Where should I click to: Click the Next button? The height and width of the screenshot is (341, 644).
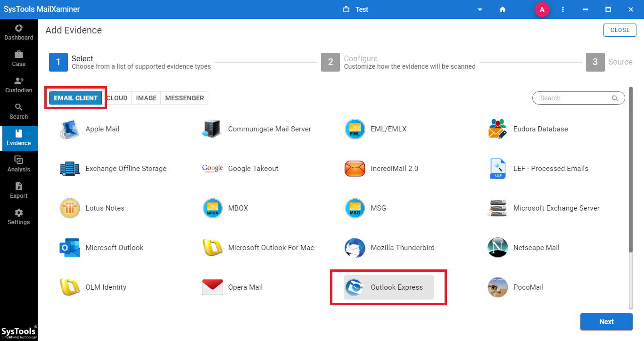tap(606, 322)
